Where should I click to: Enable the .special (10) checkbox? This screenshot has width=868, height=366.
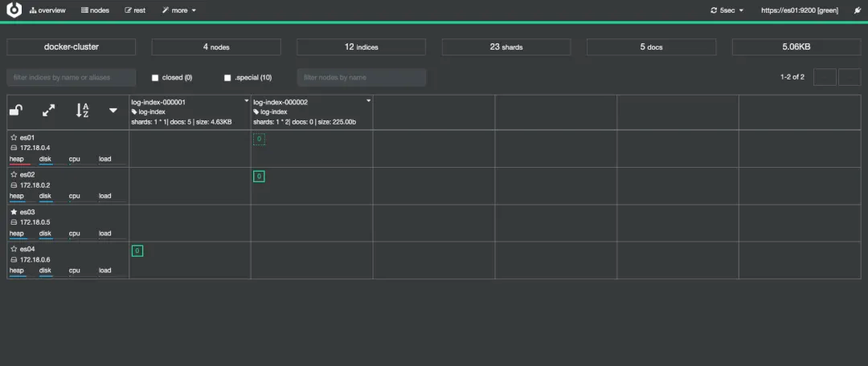(227, 78)
